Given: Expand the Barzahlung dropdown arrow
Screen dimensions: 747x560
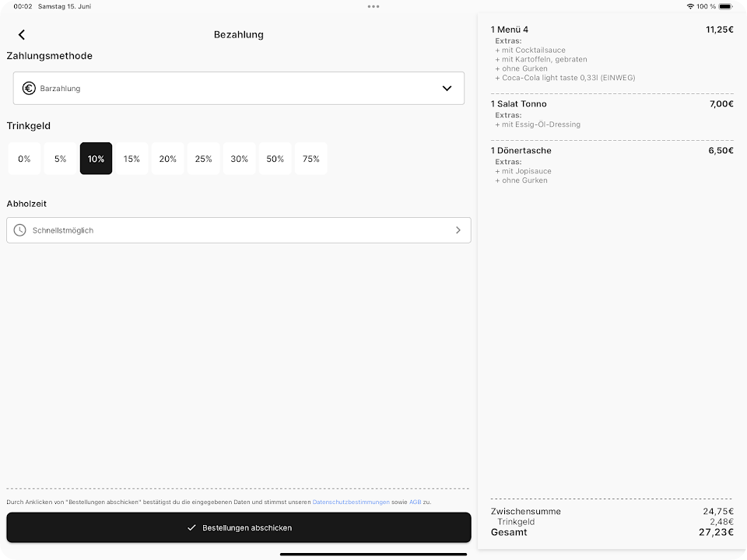Looking at the screenshot, I should tap(447, 89).
